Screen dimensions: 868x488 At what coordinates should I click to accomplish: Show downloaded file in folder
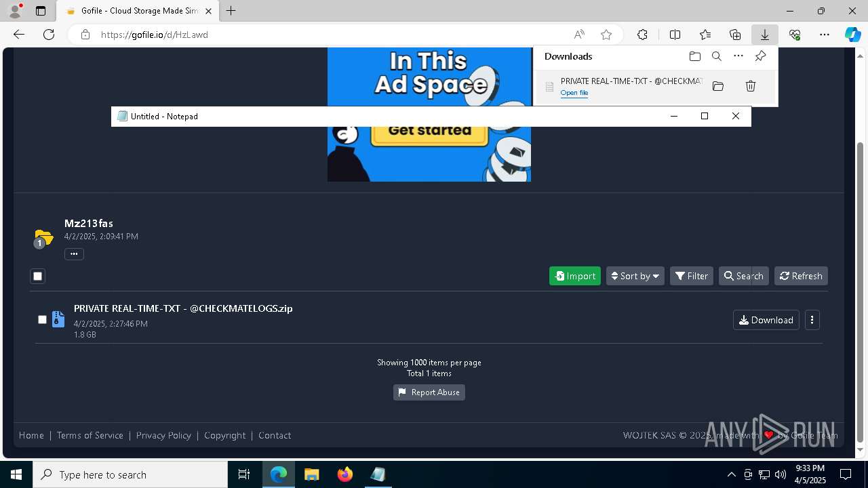(718, 86)
